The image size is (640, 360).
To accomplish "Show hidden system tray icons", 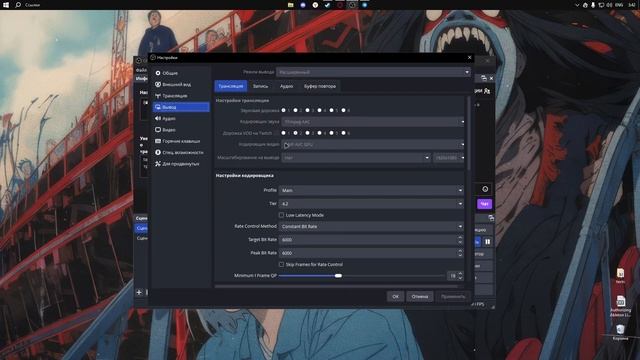I will pos(577,5).
